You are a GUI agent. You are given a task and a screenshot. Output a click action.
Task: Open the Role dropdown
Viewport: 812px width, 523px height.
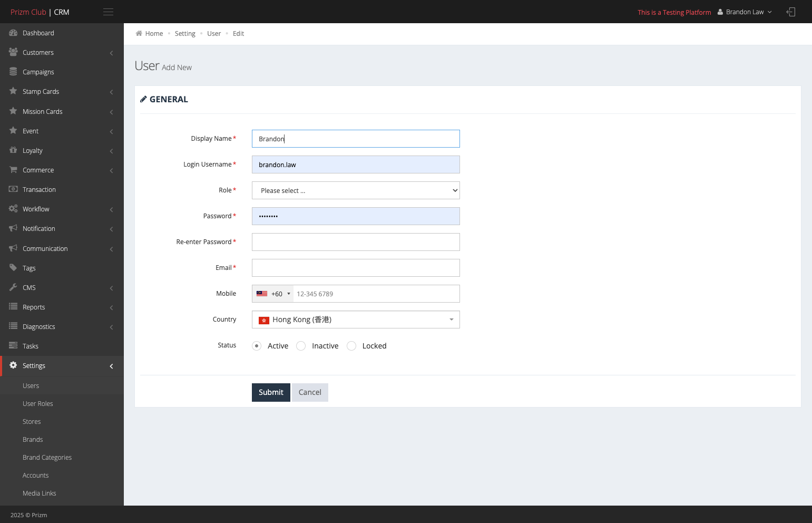point(356,190)
